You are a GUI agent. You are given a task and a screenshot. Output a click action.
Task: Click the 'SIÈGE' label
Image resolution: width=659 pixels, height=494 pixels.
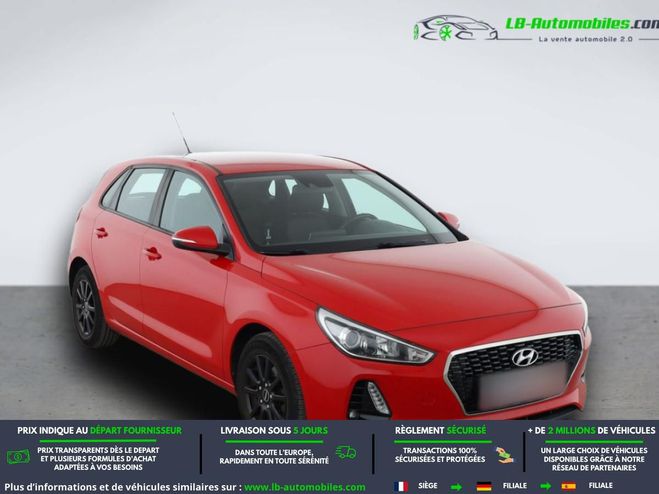(x=427, y=486)
